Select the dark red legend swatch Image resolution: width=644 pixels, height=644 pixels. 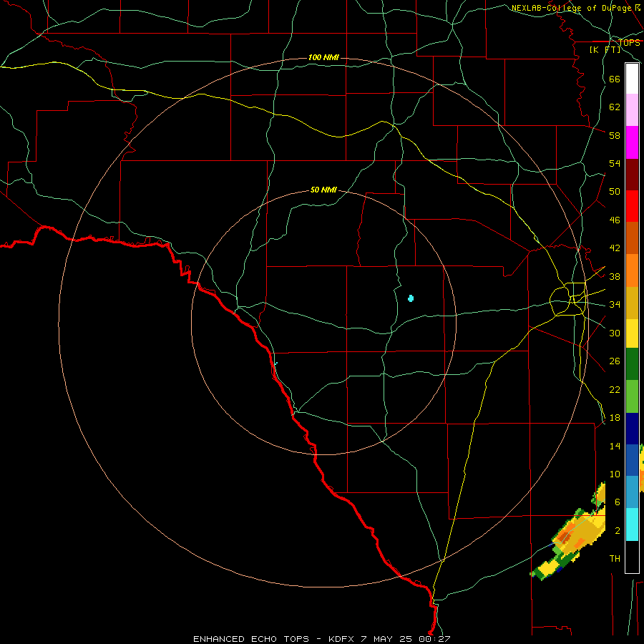coord(632,175)
